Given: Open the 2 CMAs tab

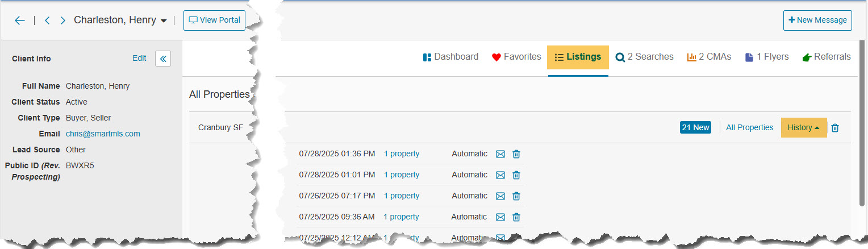Looking at the screenshot, I should pyautogui.click(x=709, y=57).
